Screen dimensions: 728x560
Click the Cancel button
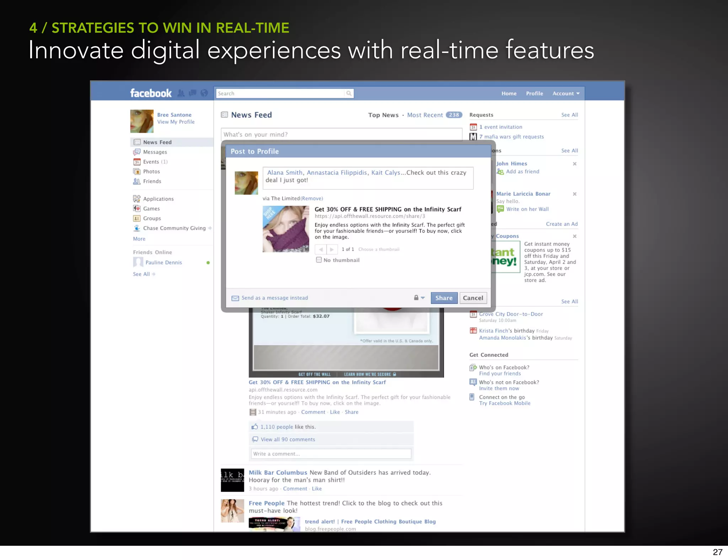pos(473,298)
